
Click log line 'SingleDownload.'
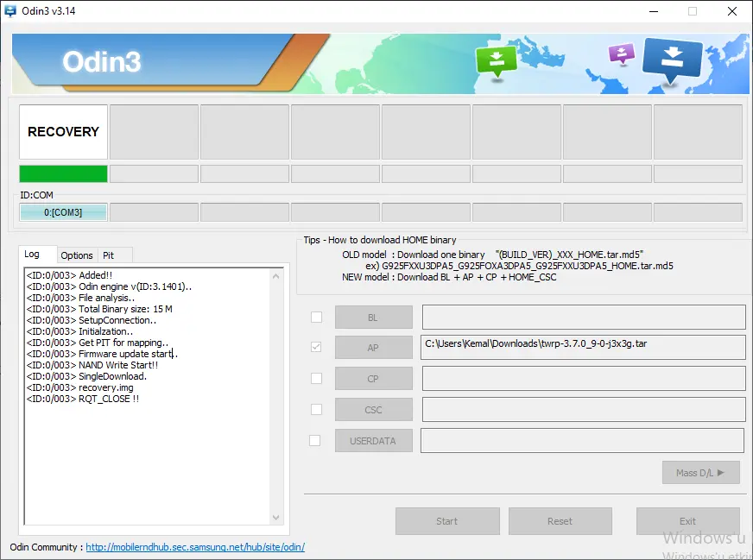[x=86, y=376]
